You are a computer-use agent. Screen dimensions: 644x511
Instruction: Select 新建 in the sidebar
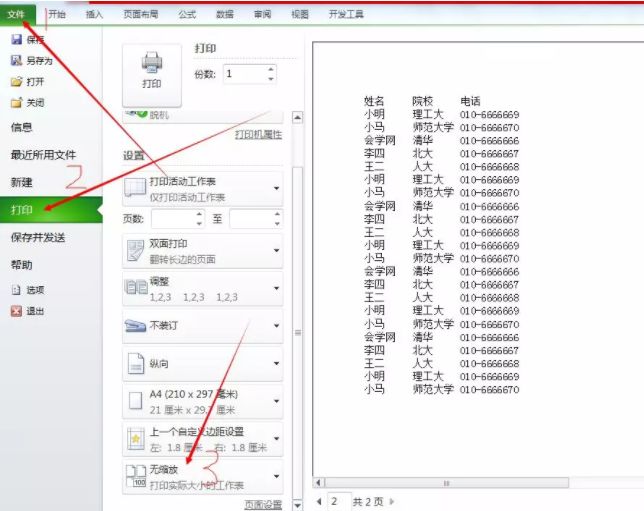coord(21,182)
